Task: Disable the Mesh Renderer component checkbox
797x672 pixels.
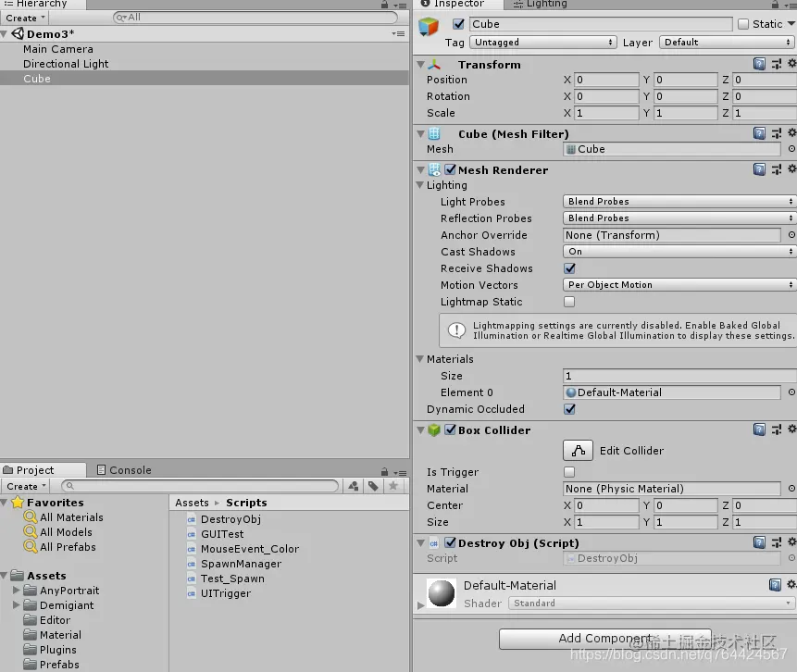Action: pyautogui.click(x=451, y=169)
